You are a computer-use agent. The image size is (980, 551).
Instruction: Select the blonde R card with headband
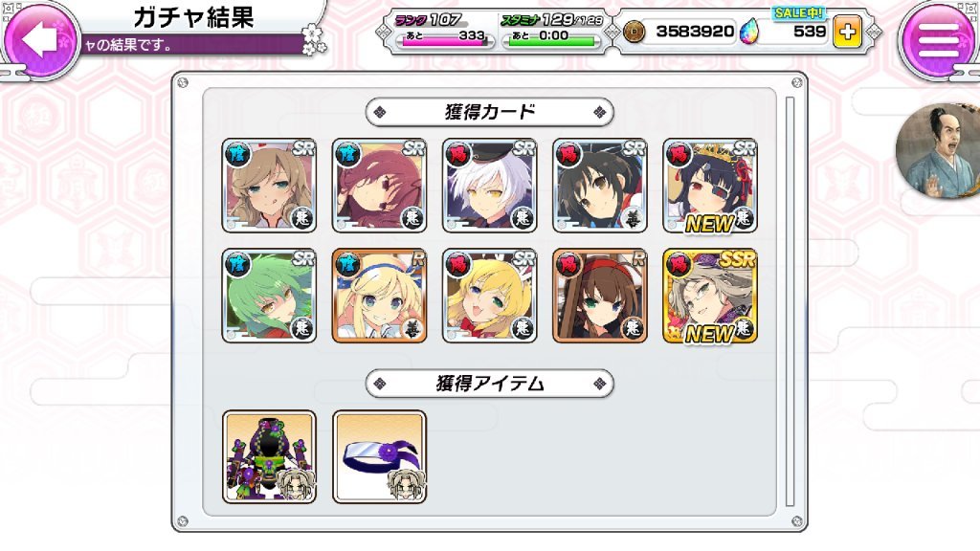click(379, 297)
